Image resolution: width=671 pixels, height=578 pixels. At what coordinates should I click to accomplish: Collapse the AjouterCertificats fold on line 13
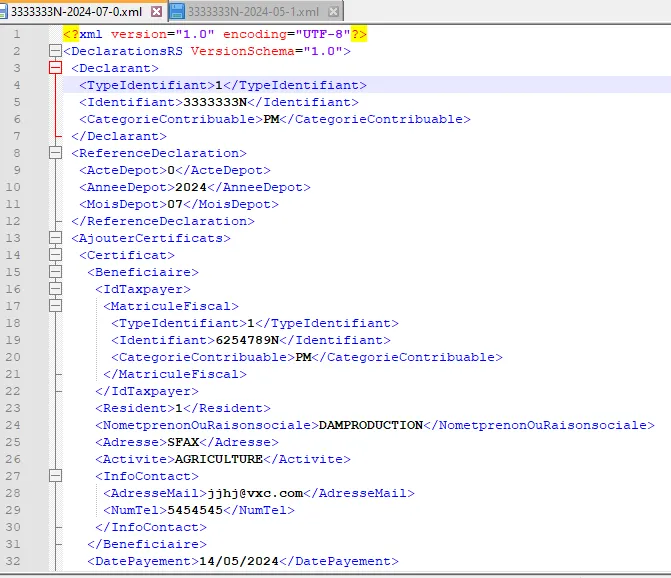(x=55, y=238)
